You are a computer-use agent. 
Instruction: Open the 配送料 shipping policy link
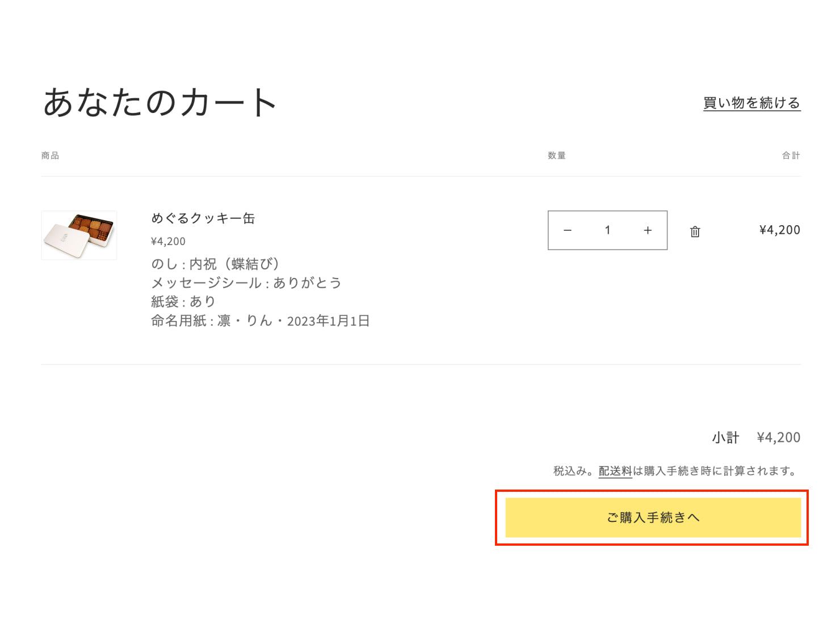615,471
